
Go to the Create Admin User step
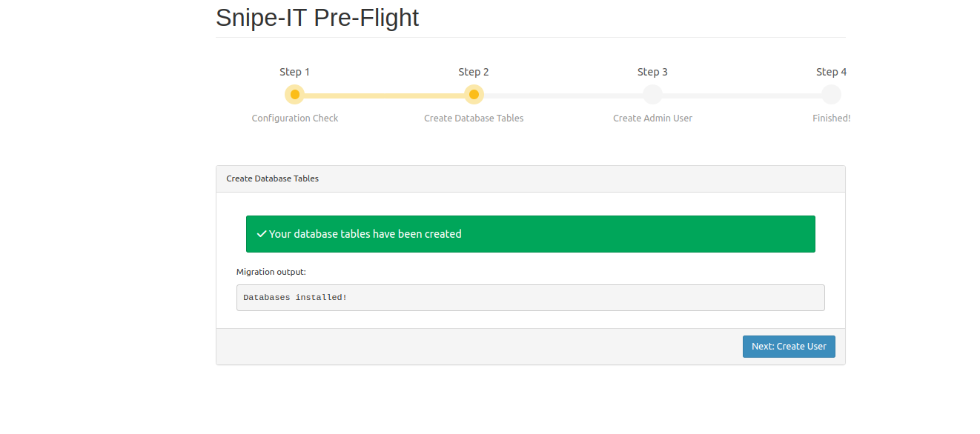[x=652, y=118]
